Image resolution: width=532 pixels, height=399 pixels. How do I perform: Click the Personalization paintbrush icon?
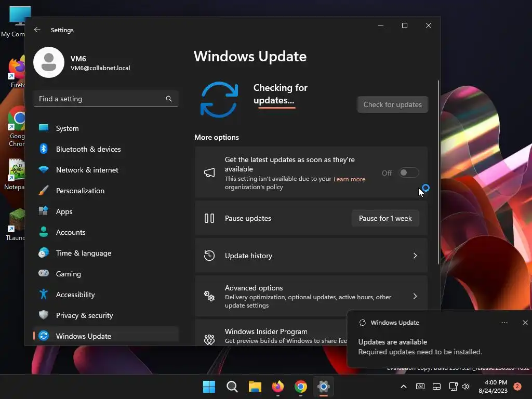point(44,190)
